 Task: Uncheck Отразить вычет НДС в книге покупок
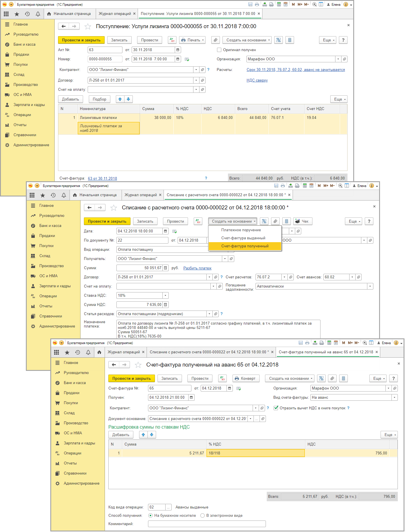[x=276, y=408]
